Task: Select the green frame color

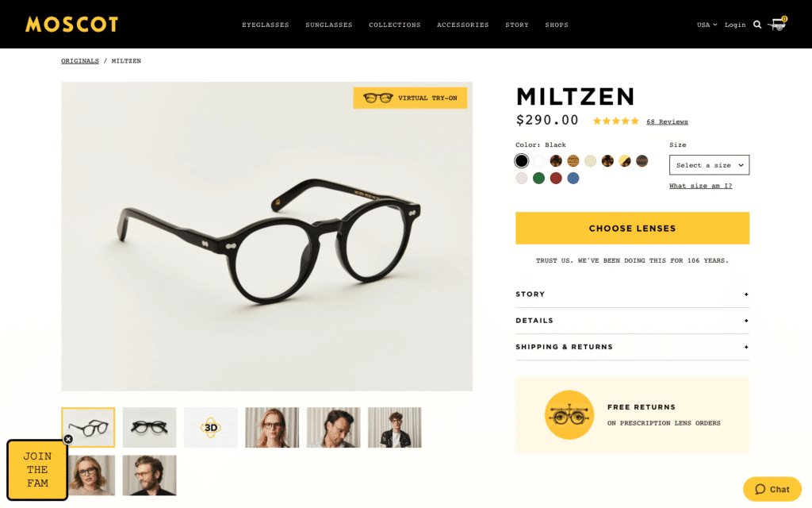Action: click(x=538, y=179)
